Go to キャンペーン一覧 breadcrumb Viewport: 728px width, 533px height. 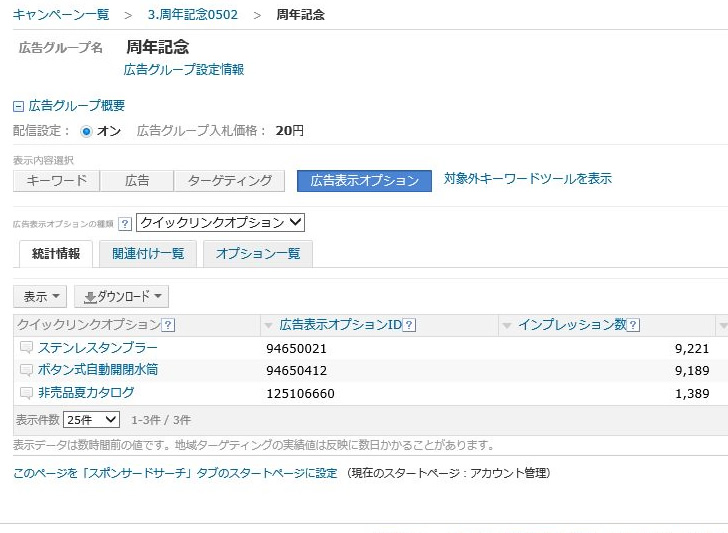[61, 15]
